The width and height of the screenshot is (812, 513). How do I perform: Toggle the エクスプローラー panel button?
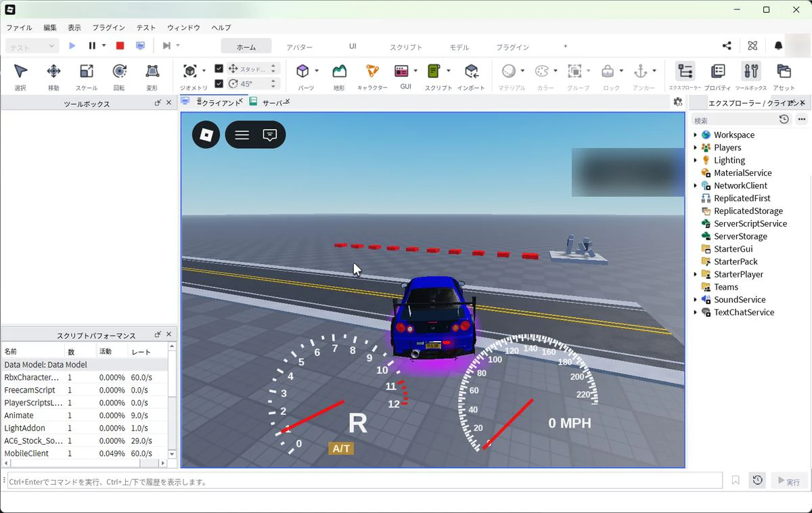tap(685, 76)
